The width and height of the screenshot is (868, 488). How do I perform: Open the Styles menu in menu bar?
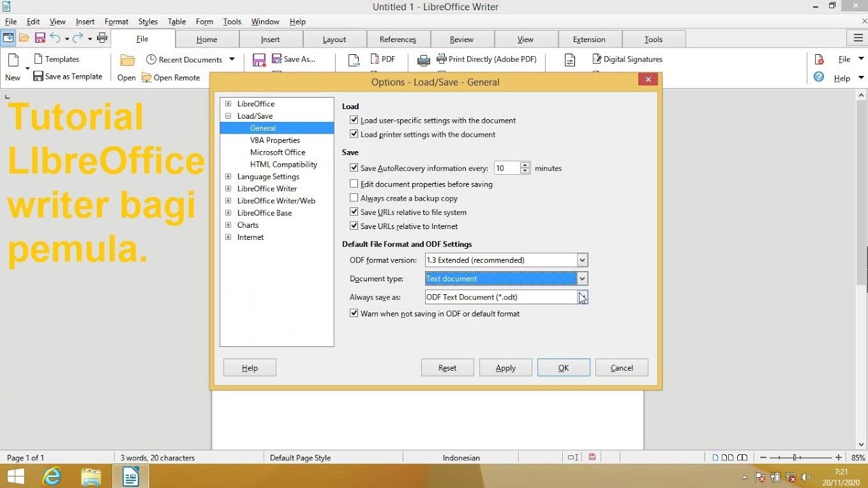[148, 22]
